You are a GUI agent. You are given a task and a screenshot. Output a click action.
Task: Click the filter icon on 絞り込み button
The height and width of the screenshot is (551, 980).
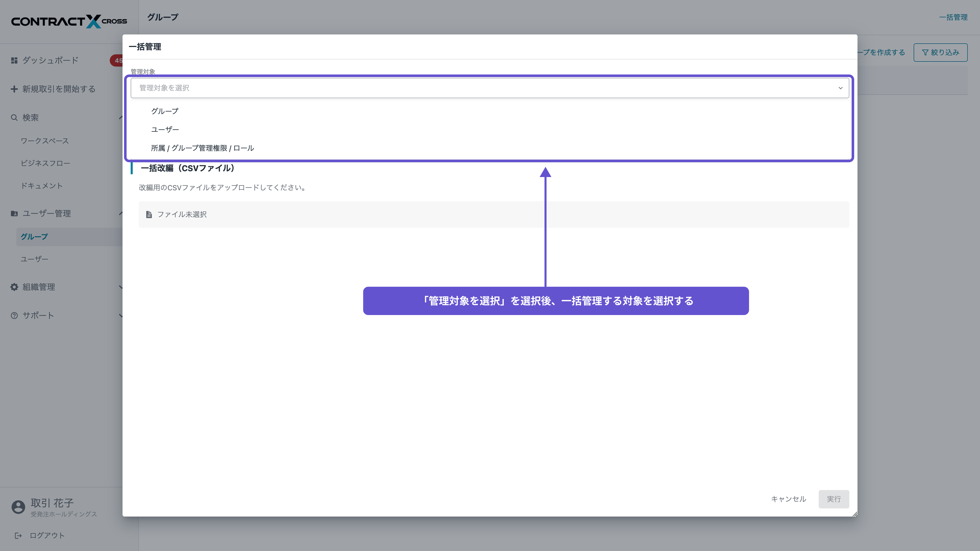coord(926,53)
